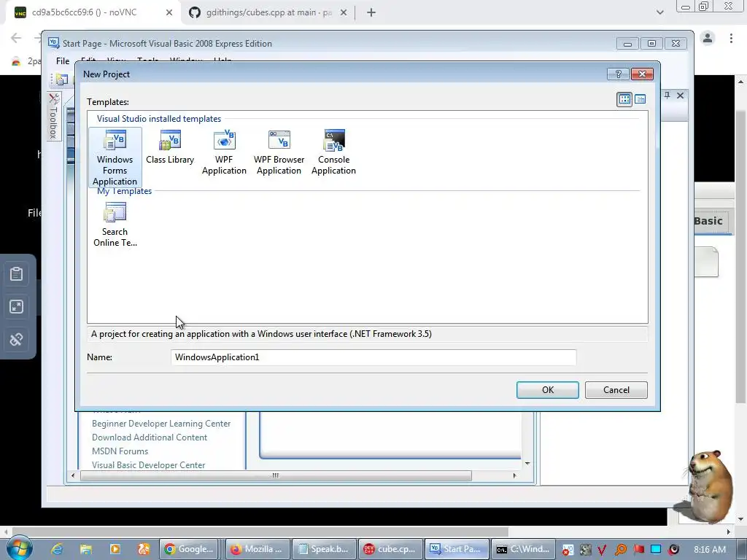
Task: Pick the Console Application template
Action: (x=333, y=152)
